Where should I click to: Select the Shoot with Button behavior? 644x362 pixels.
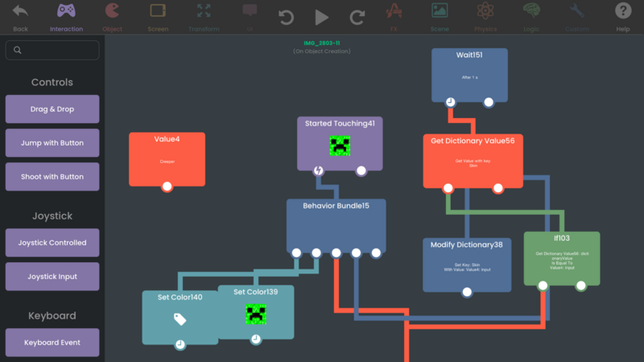pos(52,176)
